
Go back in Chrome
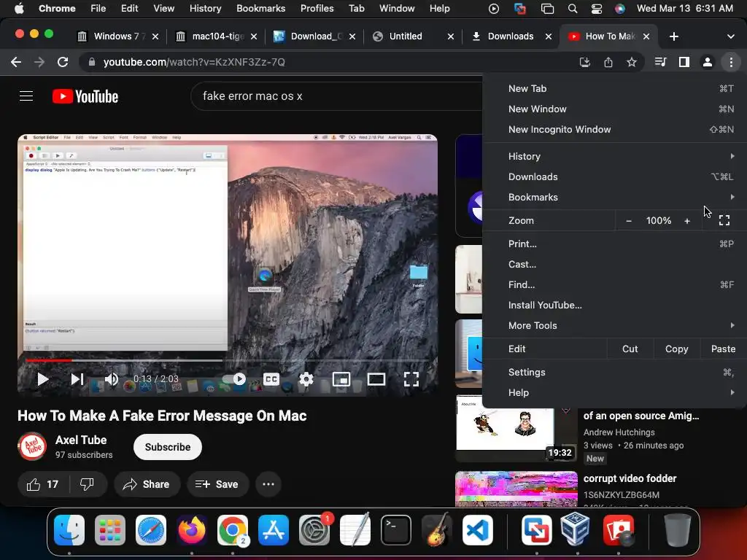[x=16, y=62]
